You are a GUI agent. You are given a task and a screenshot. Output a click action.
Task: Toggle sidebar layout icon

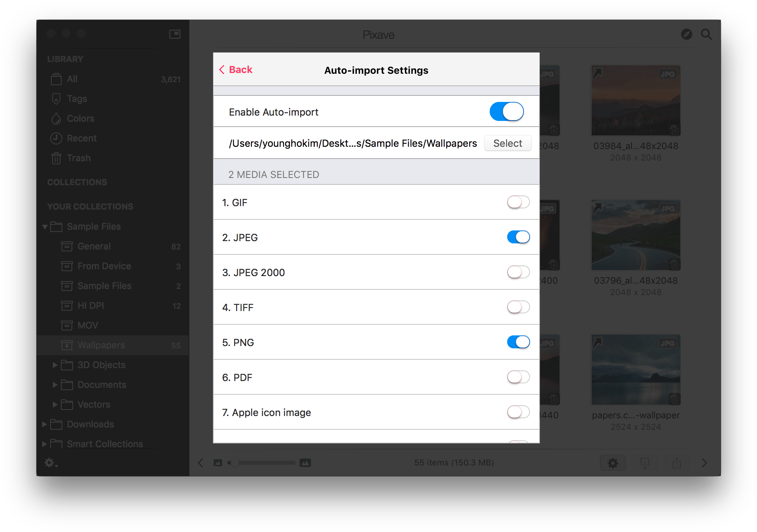click(x=175, y=34)
